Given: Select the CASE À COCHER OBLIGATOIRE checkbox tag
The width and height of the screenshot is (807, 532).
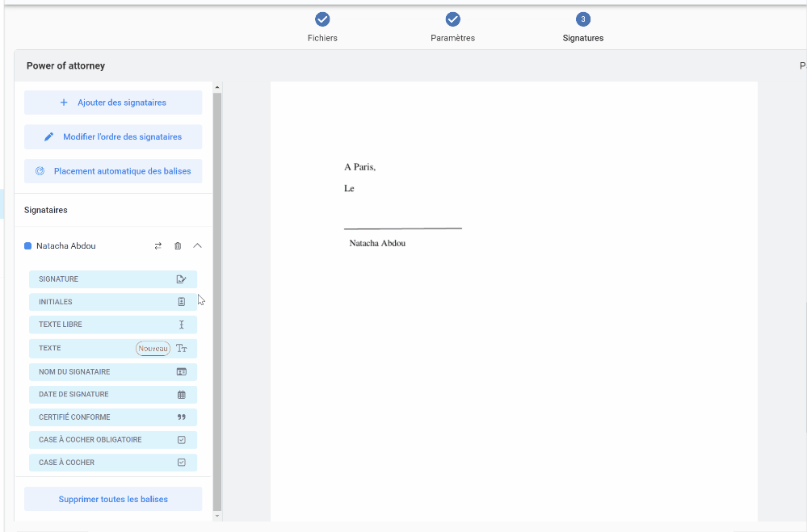Looking at the screenshot, I should [112, 440].
